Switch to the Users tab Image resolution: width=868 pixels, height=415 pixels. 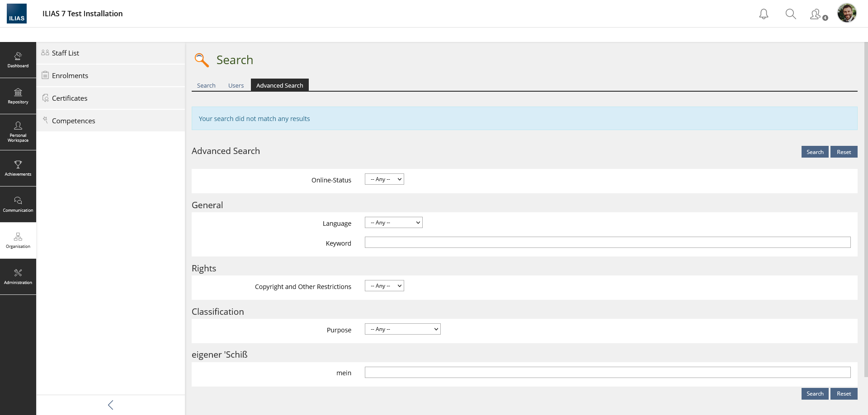point(236,85)
